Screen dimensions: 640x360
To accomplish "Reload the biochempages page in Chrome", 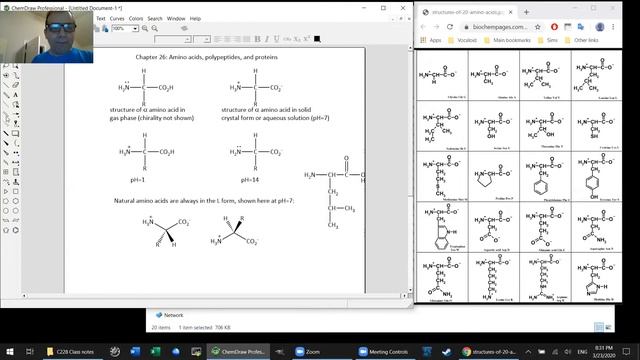I will pyautogui.click(x=450, y=27).
